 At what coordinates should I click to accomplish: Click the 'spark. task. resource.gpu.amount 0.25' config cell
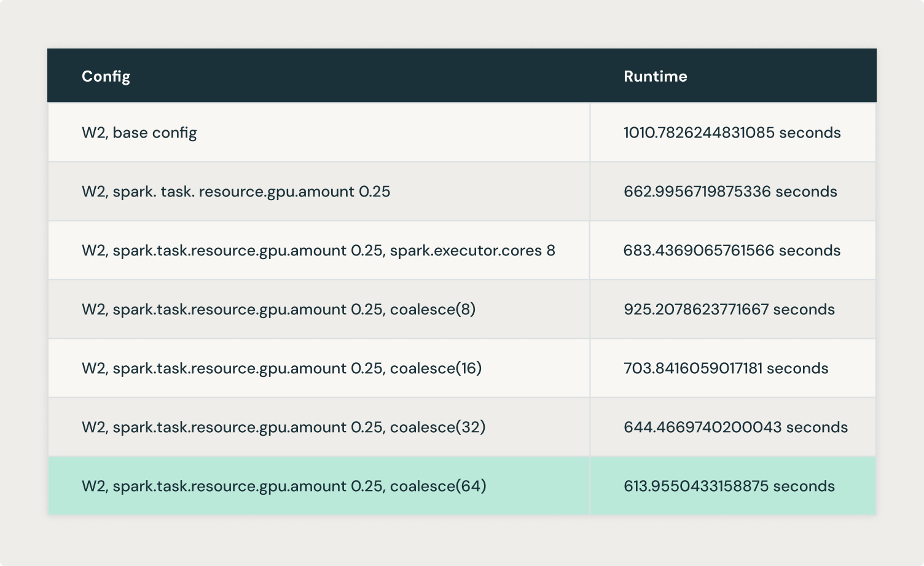(236, 192)
